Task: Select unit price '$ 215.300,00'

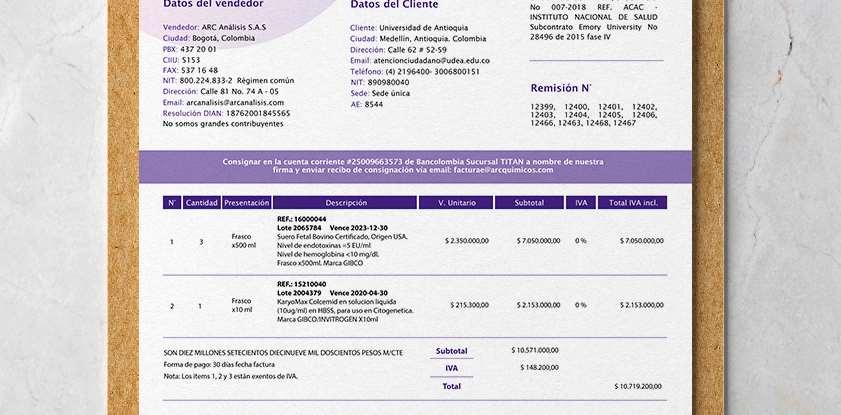Action: pos(469,305)
